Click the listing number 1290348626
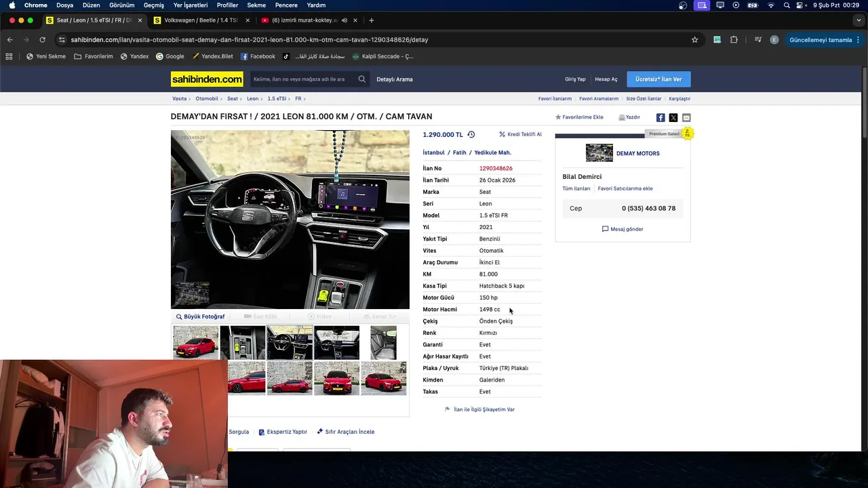Screen dimensions: 868x488 coord(496,168)
